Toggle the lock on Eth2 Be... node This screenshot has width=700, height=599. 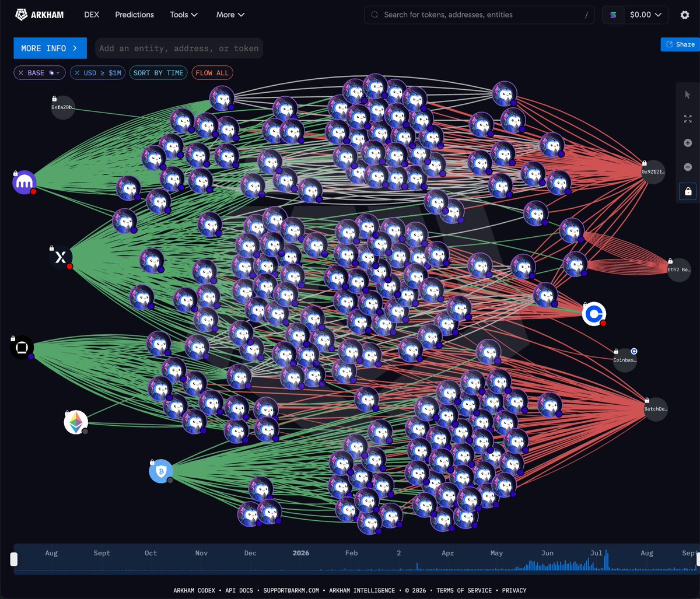[x=670, y=261]
